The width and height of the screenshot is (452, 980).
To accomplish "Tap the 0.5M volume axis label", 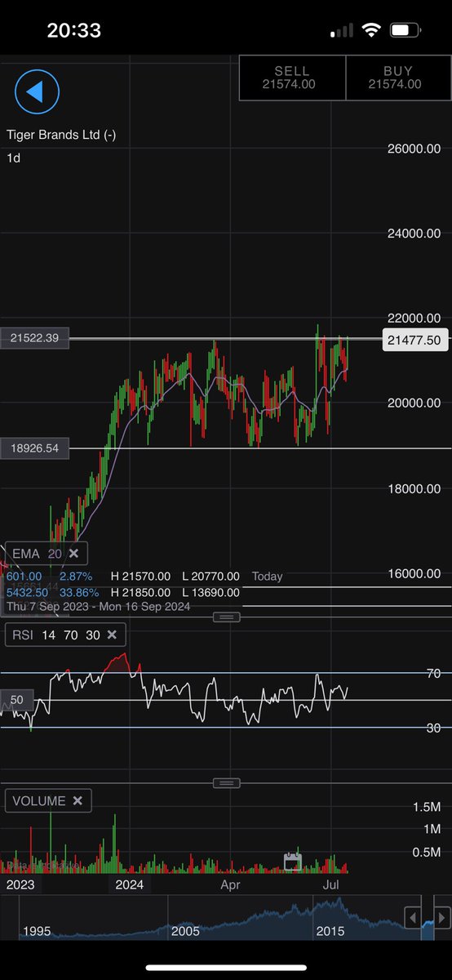I will (x=427, y=852).
